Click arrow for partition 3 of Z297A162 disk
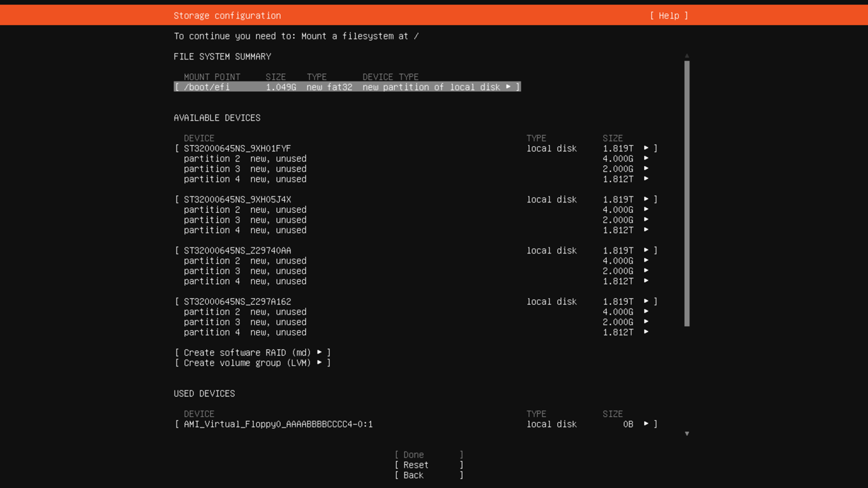The width and height of the screenshot is (868, 488). click(646, 322)
